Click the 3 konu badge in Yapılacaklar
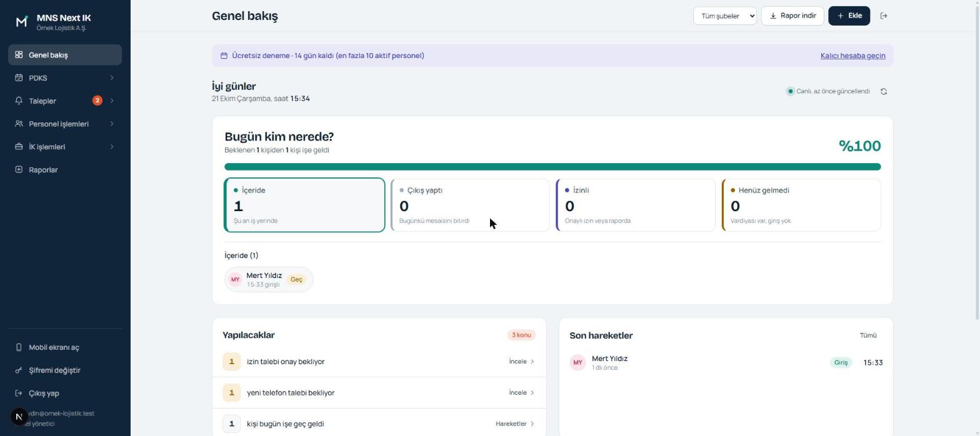This screenshot has height=436, width=980. point(521,335)
